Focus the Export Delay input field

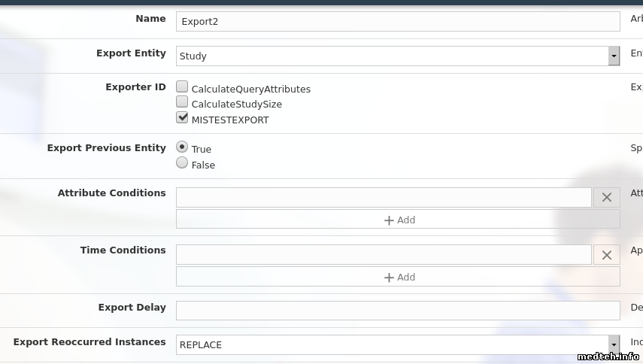pyautogui.click(x=398, y=311)
